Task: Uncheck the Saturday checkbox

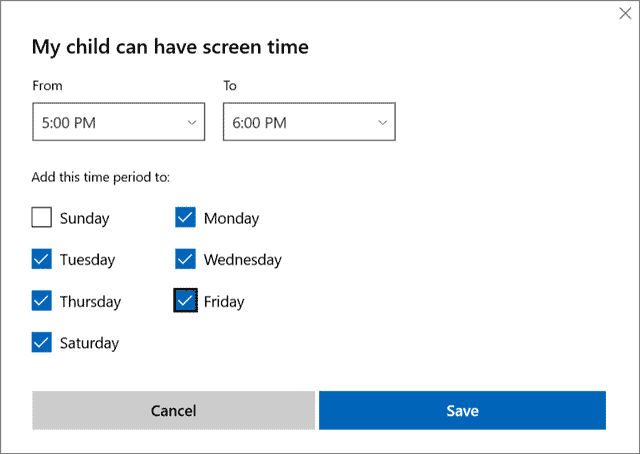Action: tap(42, 342)
